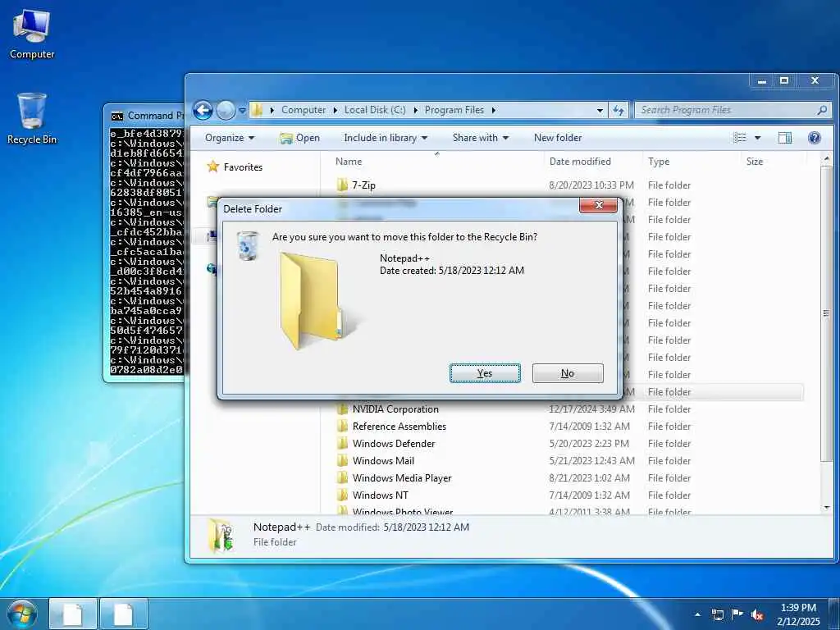Image resolution: width=840 pixels, height=630 pixels.
Task: Expand arrow after Local Disk (C:) breadcrumb
Action: (x=415, y=110)
